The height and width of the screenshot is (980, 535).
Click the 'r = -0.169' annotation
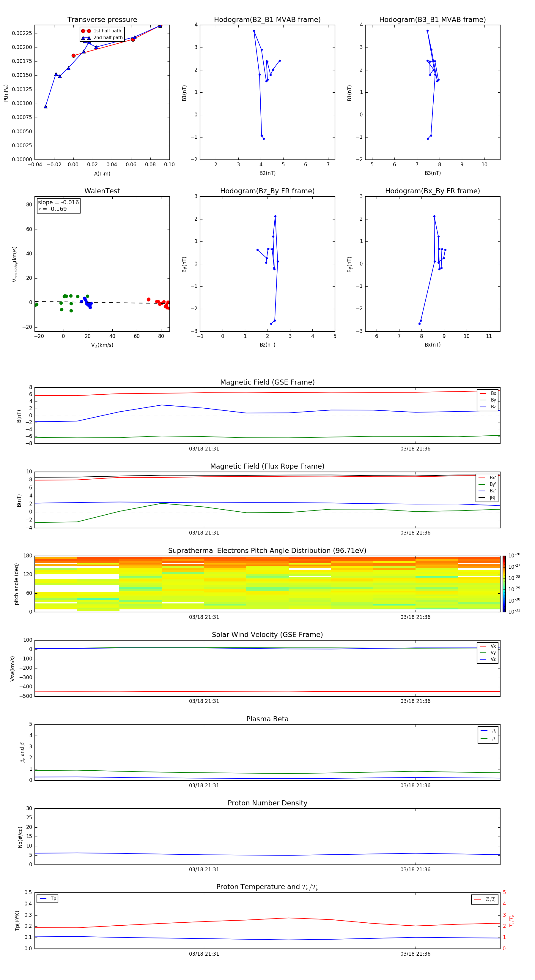pyautogui.click(x=53, y=209)
